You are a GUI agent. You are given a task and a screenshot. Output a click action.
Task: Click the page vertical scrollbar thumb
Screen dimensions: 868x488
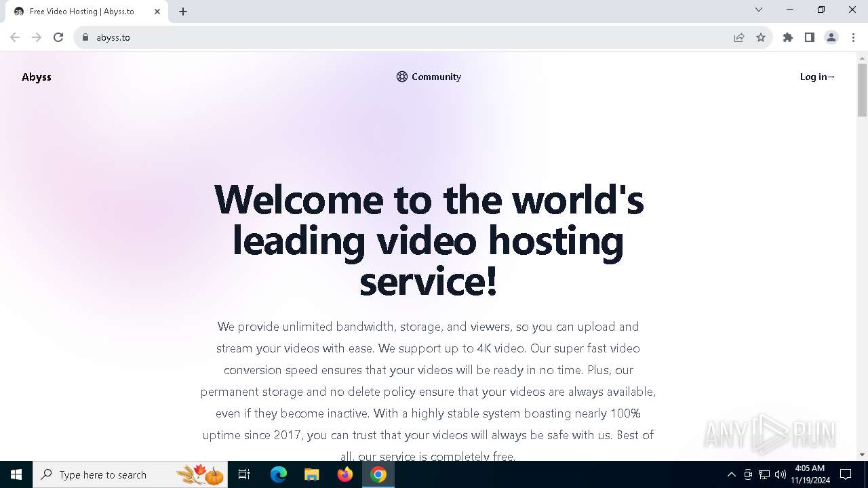click(862, 89)
